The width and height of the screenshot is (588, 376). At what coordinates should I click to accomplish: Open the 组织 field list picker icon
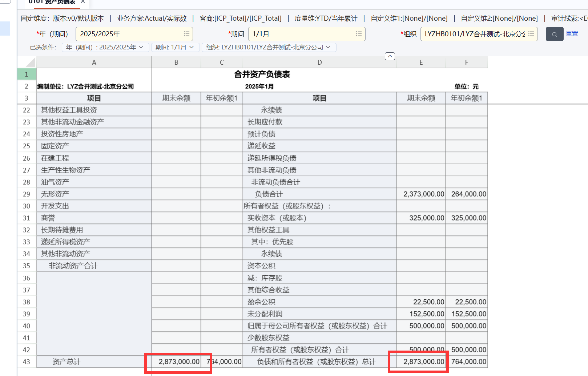(531, 34)
